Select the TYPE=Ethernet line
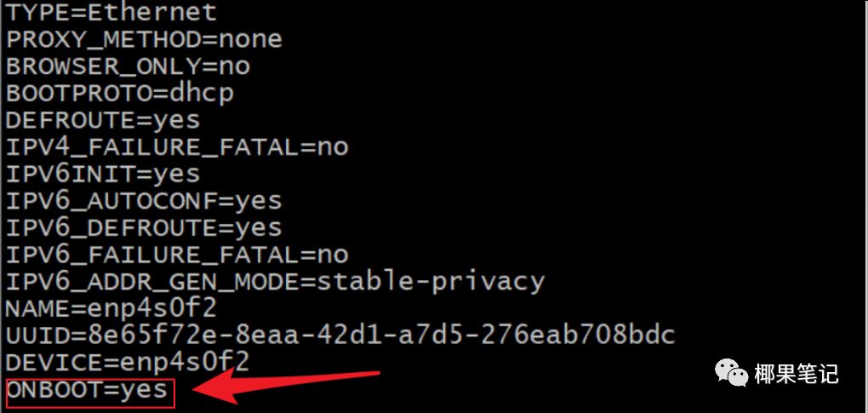 pos(111,13)
